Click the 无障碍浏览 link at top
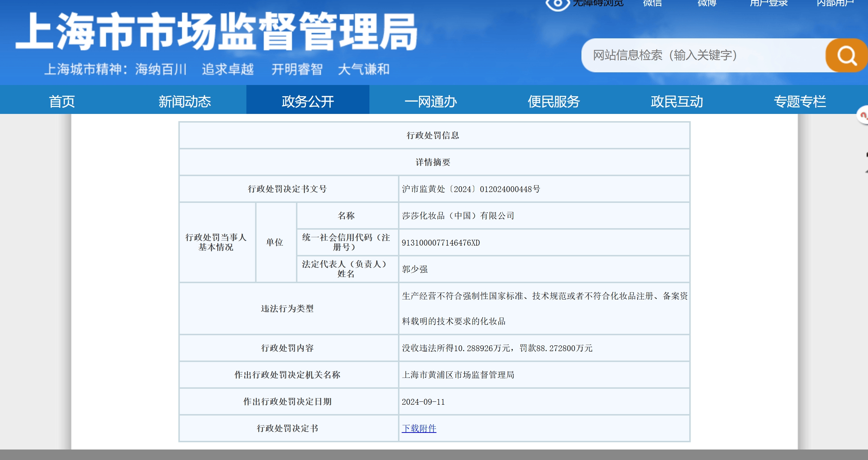This screenshot has height=460, width=868. (598, 3)
